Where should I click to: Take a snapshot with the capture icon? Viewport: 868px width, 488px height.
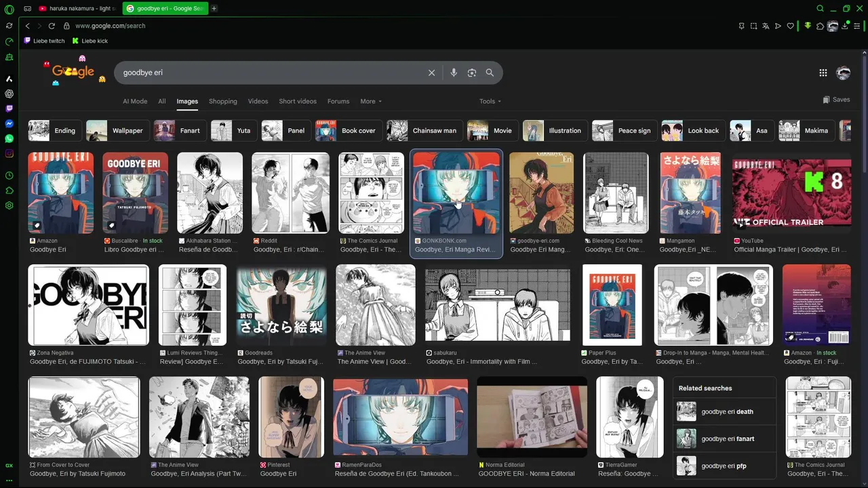(x=753, y=26)
